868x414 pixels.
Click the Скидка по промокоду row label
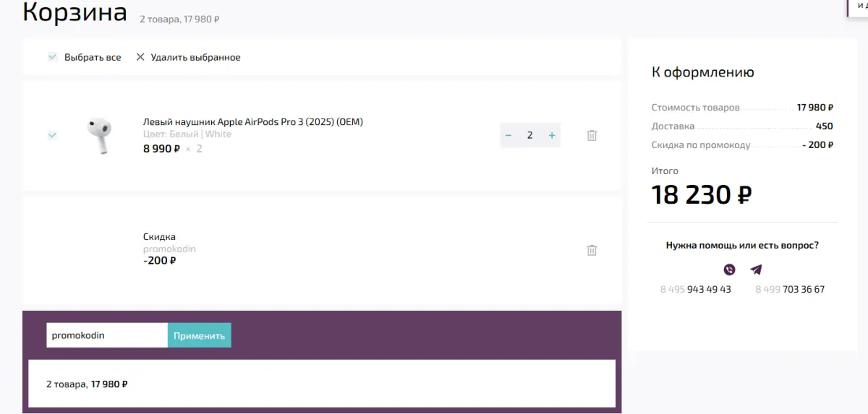[x=701, y=145]
